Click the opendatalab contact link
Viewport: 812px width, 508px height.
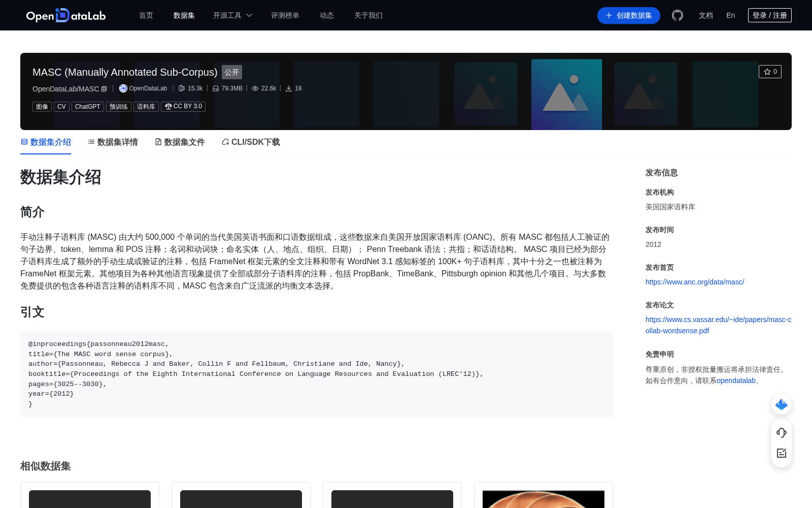point(736,380)
